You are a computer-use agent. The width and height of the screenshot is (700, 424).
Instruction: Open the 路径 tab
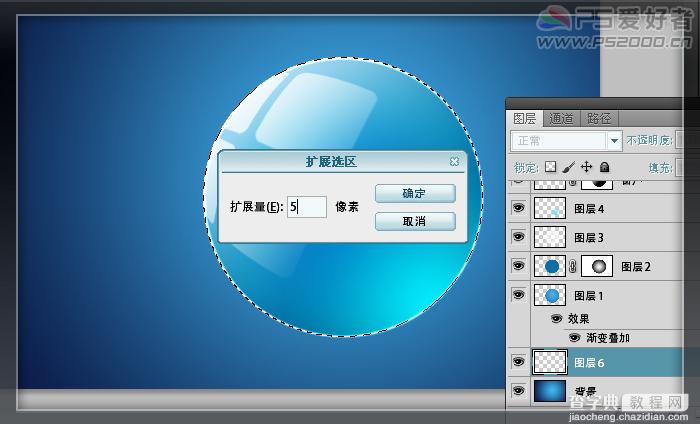pos(599,118)
